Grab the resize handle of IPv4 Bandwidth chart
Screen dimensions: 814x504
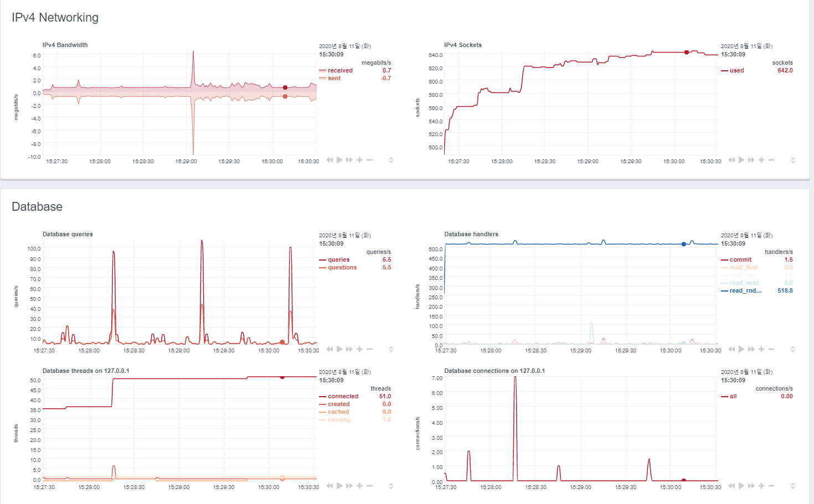391,160
